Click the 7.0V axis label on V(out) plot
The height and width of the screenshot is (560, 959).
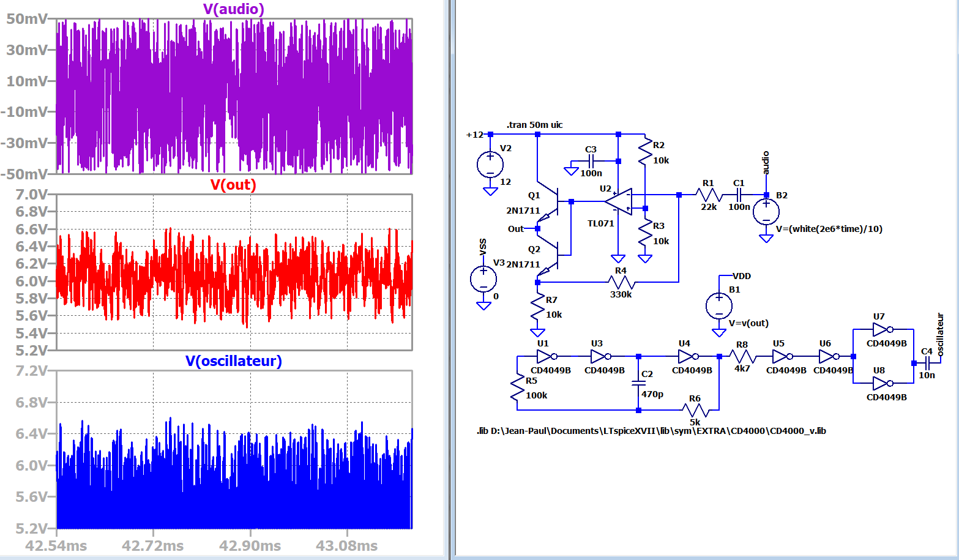[31, 195]
